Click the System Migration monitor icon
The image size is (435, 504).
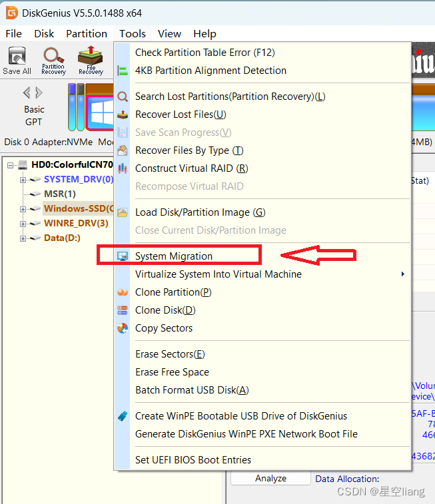123,256
